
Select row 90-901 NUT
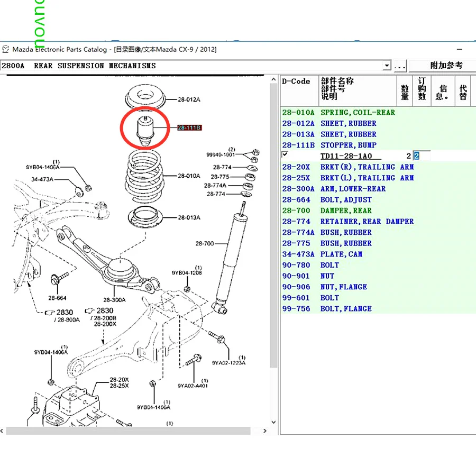(x=378, y=276)
